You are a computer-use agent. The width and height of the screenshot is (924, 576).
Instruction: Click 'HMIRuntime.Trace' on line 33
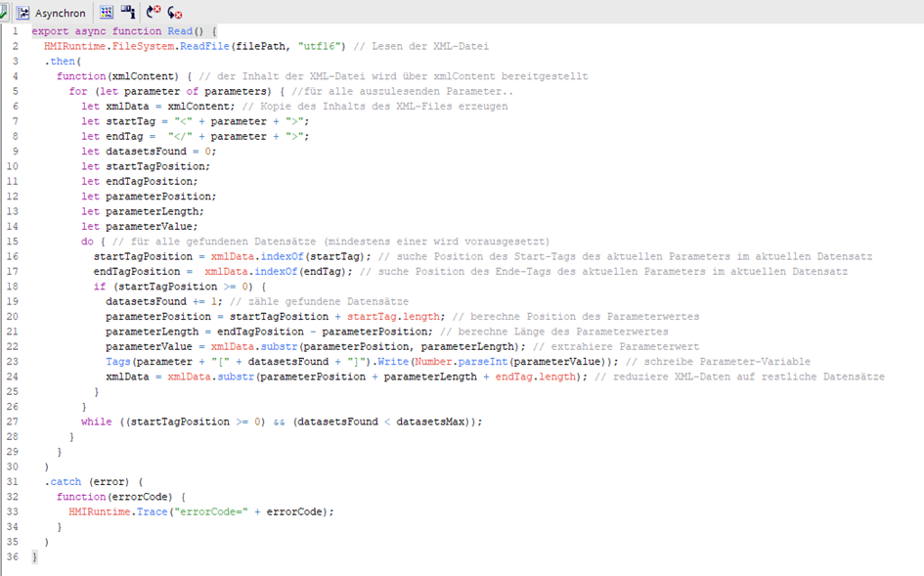pos(118,512)
